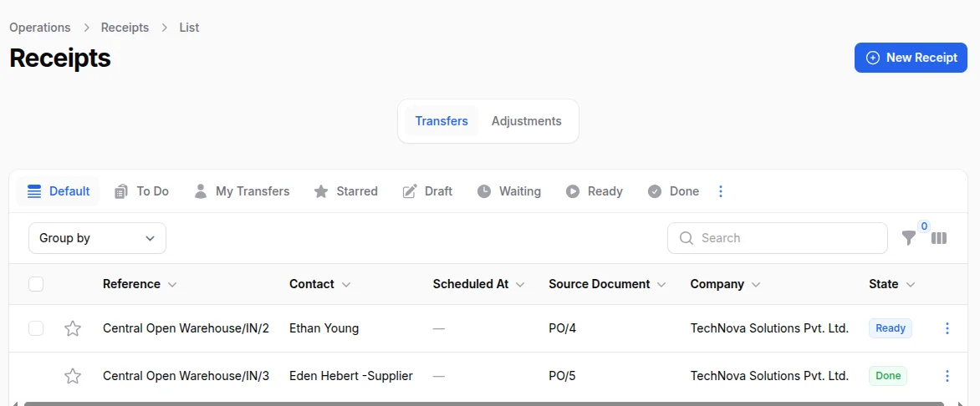The width and height of the screenshot is (980, 406).
Task: Check the Central Open Warehouse/IN/2 row checkbox
Action: (x=36, y=328)
